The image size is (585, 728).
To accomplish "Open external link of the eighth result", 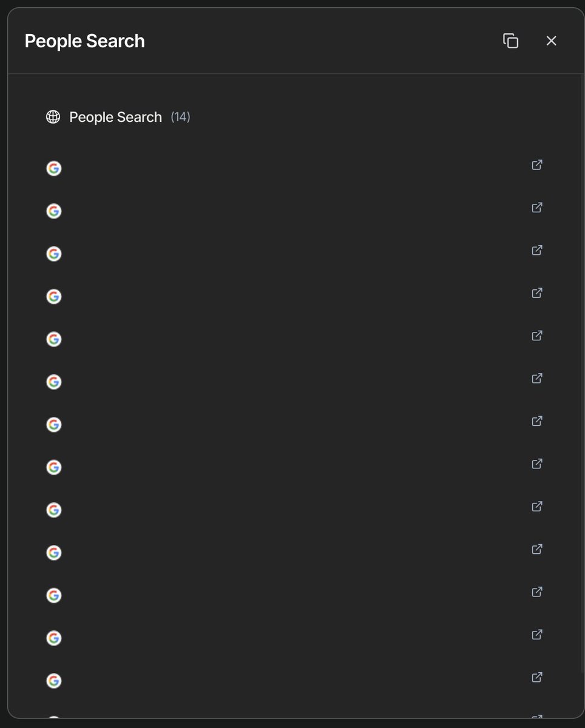I will [537, 463].
